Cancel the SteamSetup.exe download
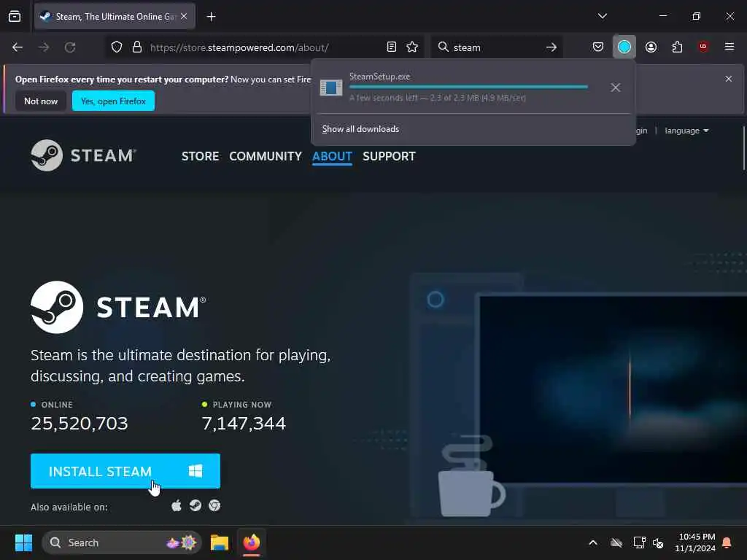This screenshot has height=560, width=747. tap(616, 87)
